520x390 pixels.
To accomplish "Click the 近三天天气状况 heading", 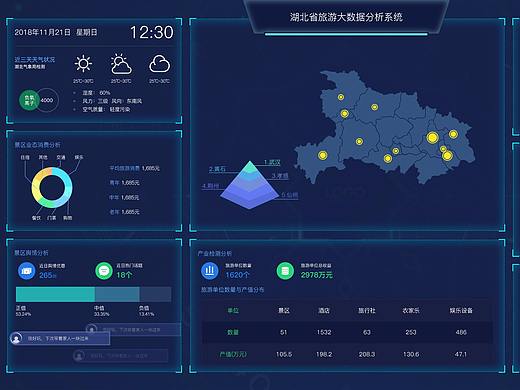I will 35,60.
